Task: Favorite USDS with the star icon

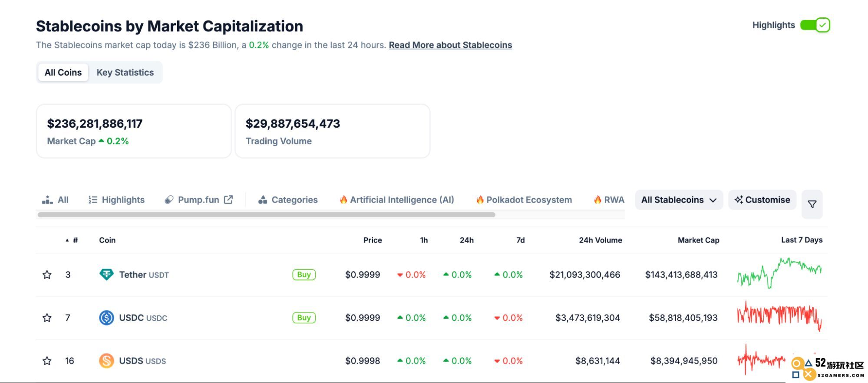Action: 47,361
